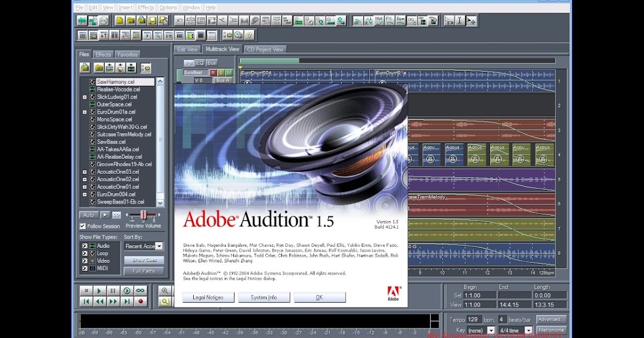Click the Metronome button
This screenshot has height=338, width=644.
[551, 330]
